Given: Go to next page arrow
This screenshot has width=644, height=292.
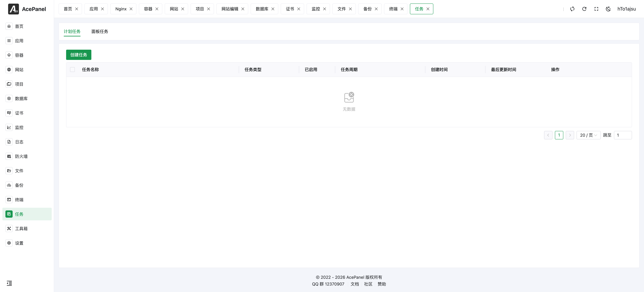Looking at the screenshot, I should click(x=570, y=135).
